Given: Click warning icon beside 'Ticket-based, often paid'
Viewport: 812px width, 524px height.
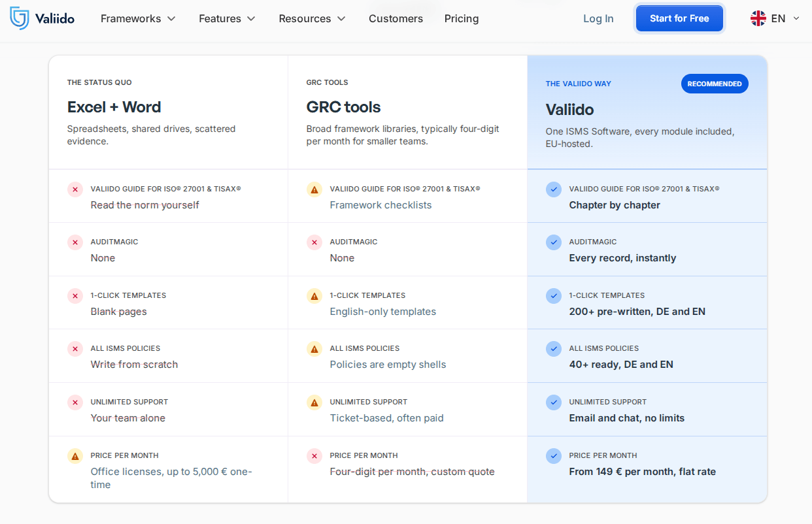Looking at the screenshot, I should [x=314, y=402].
